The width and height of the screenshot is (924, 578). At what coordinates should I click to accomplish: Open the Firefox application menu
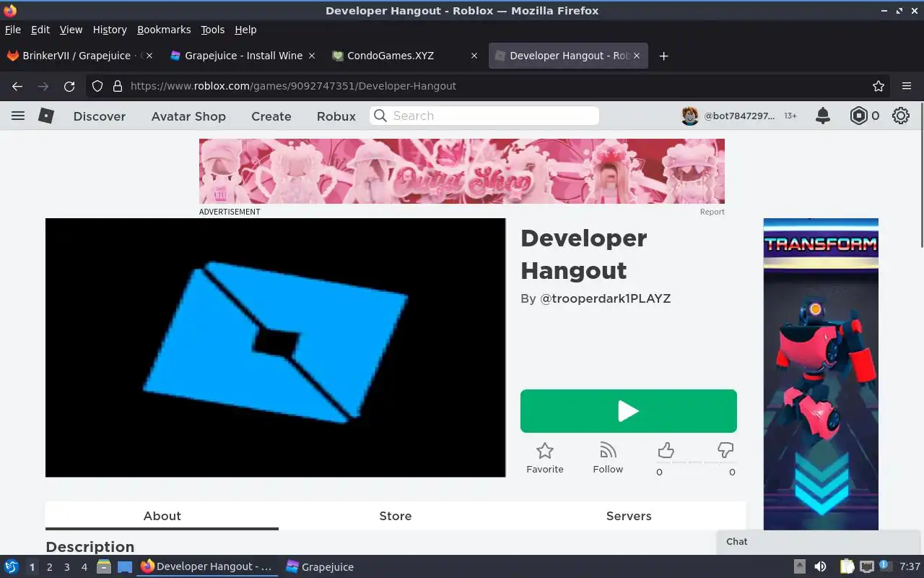[x=907, y=86]
